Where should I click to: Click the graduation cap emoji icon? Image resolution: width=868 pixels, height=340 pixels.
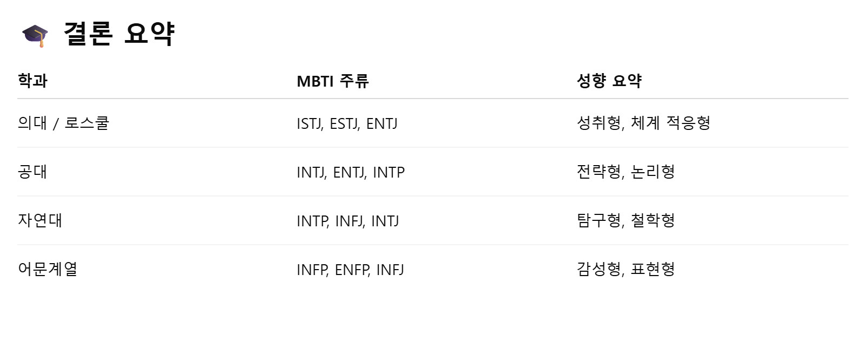pyautogui.click(x=35, y=36)
